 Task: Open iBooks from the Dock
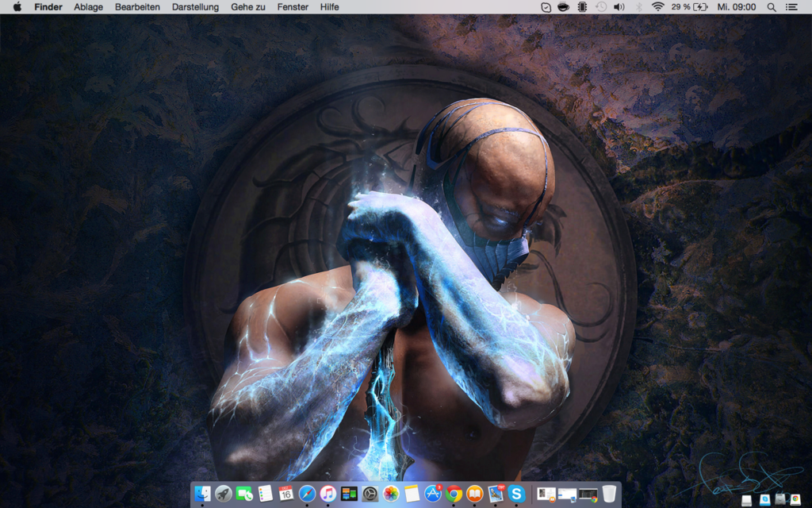pyautogui.click(x=474, y=494)
